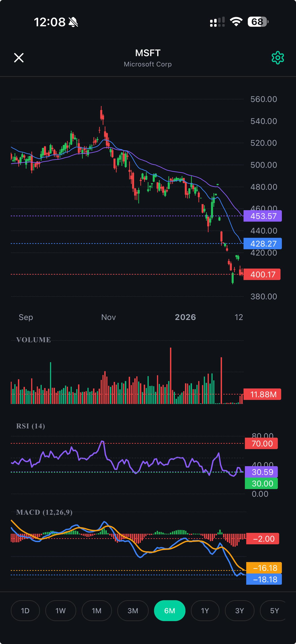Tap the RSI (14) panel title
This screenshot has height=644, width=296.
pos(30,426)
